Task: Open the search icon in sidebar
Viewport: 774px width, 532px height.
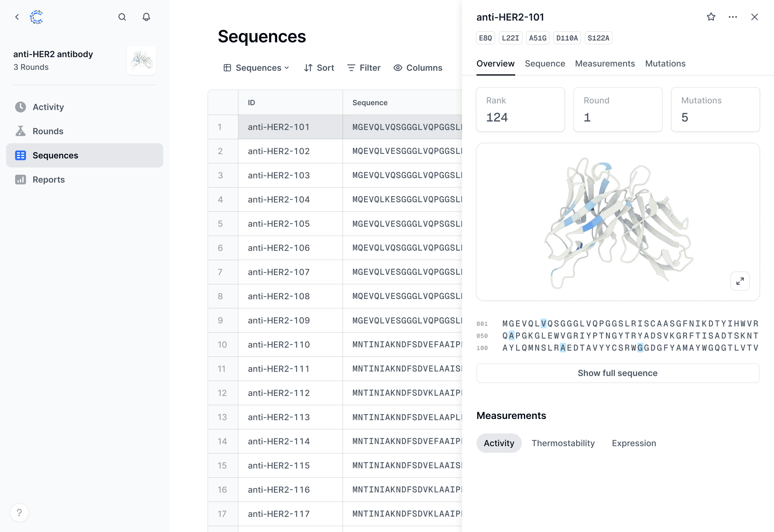Action: [122, 17]
